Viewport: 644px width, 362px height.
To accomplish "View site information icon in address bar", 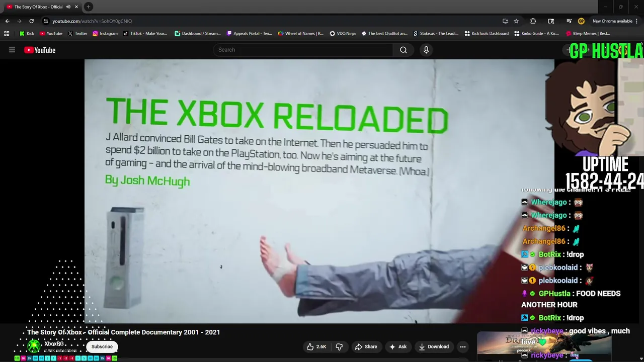I will (46, 21).
